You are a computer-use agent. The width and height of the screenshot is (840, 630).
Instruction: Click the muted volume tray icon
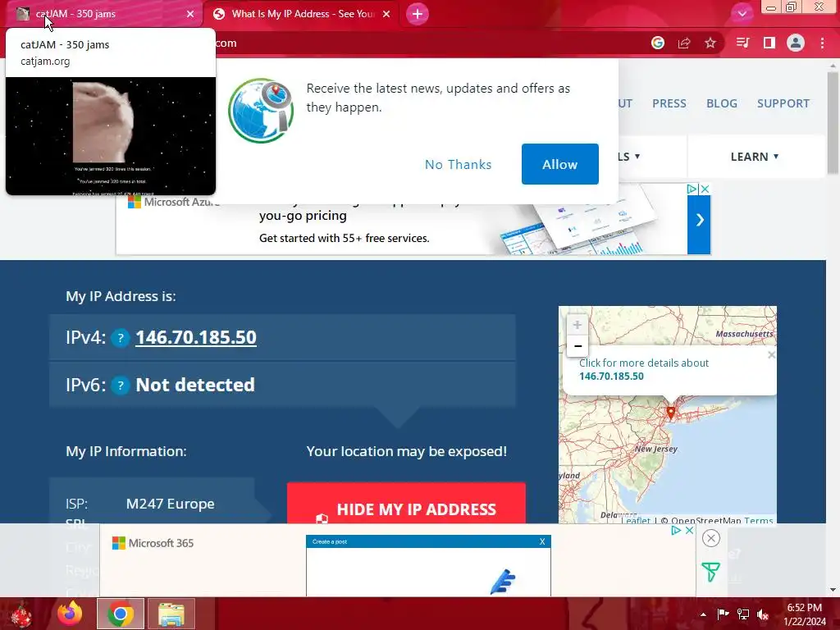[x=763, y=614]
